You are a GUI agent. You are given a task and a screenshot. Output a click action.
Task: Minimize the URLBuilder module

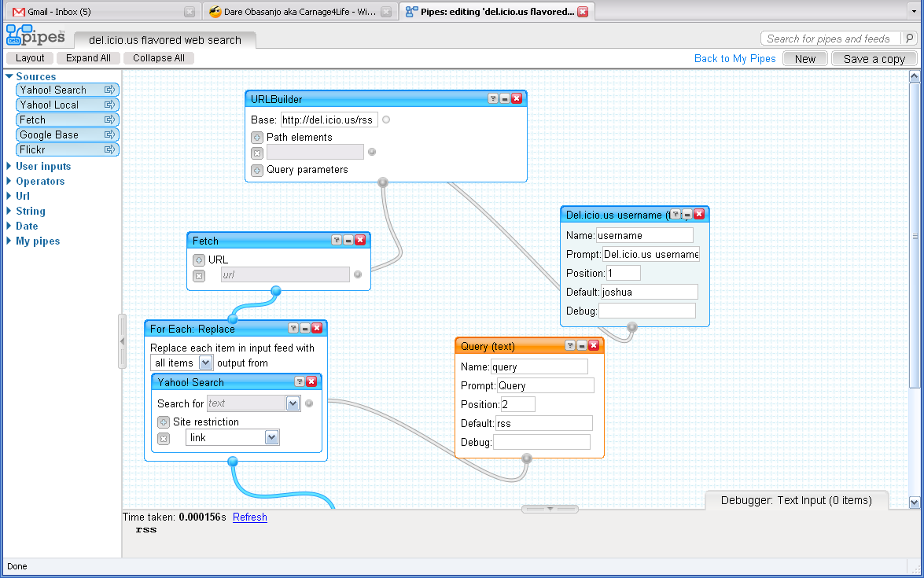[504, 98]
